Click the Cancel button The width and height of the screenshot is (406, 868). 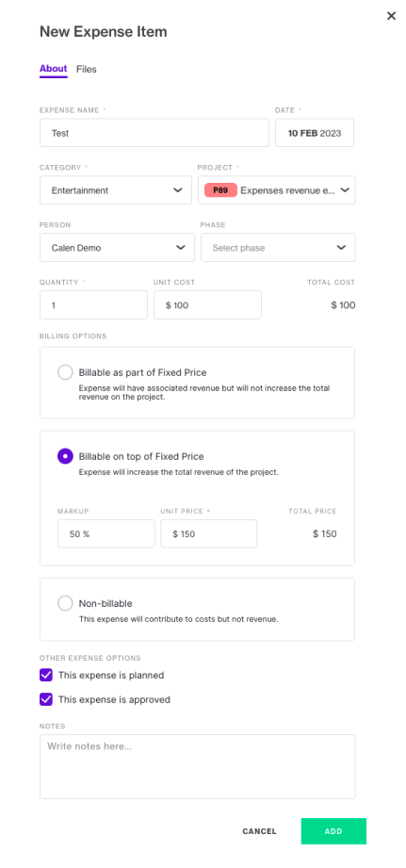pos(259,831)
